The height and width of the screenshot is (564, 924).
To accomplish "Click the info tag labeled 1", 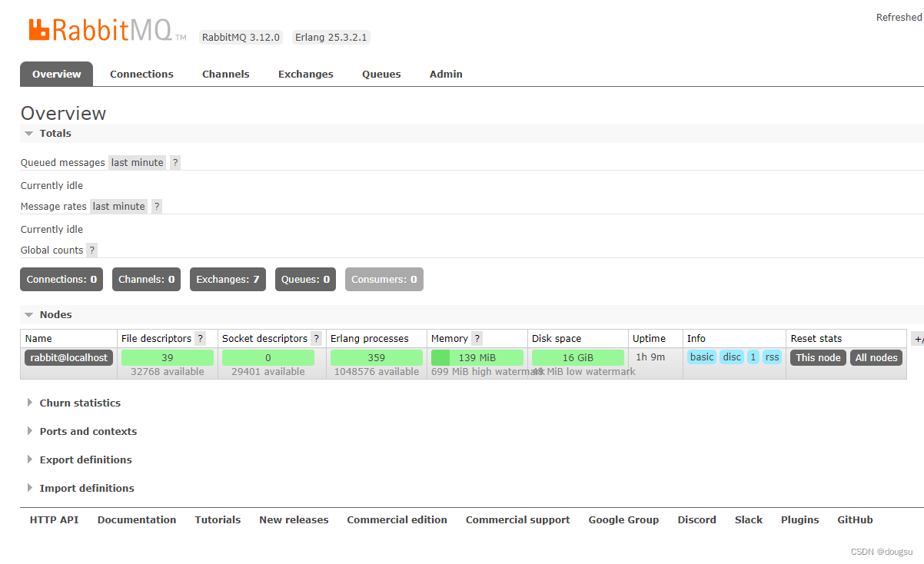I will 753,357.
